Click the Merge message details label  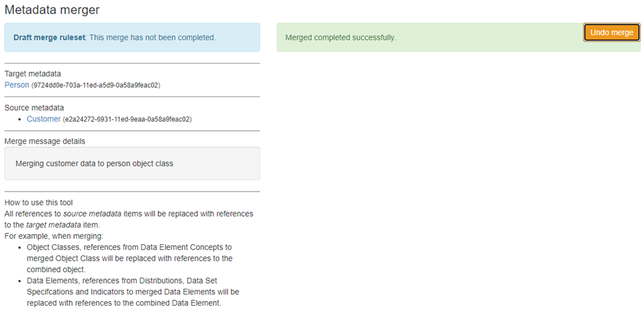click(x=45, y=141)
